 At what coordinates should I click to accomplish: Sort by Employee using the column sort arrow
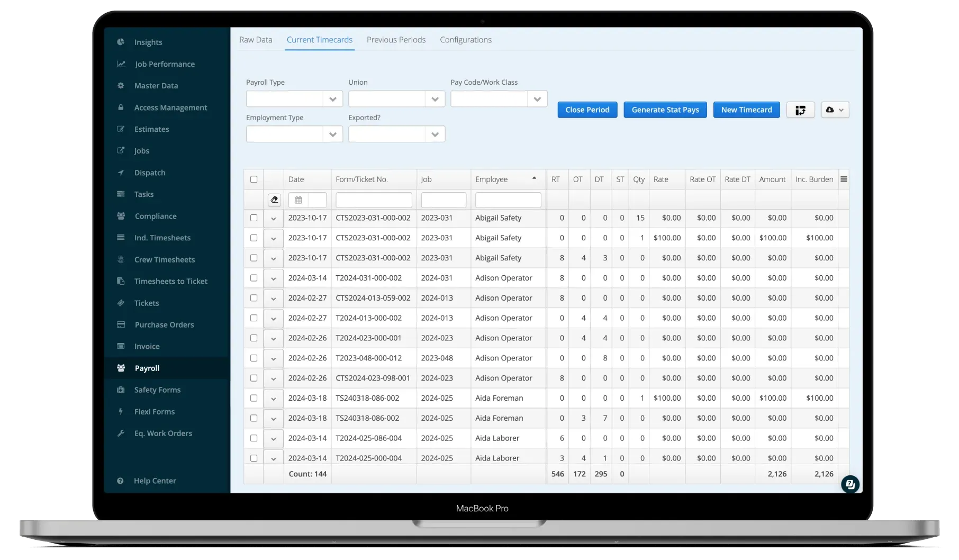point(534,178)
